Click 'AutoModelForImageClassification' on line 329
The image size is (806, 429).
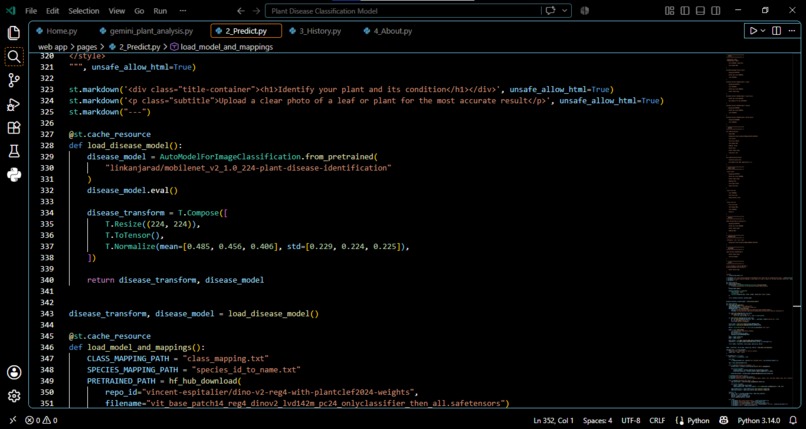229,157
